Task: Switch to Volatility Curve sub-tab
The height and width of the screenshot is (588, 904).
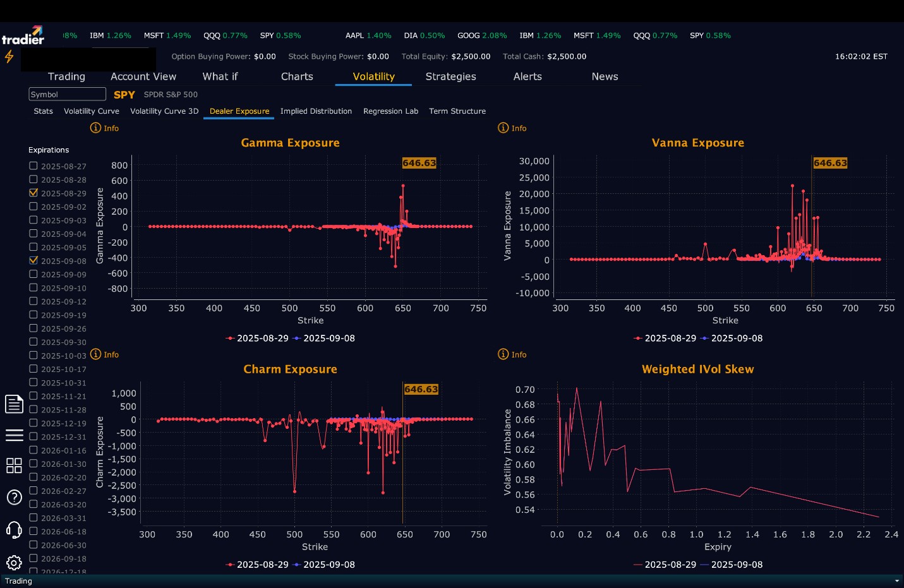Action: pyautogui.click(x=92, y=111)
